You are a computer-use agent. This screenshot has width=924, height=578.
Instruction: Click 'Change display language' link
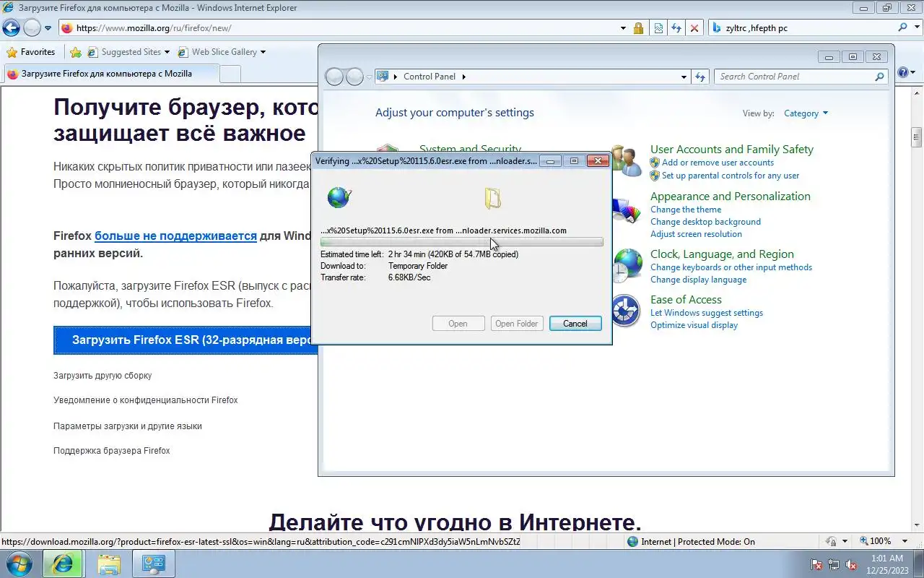click(698, 280)
